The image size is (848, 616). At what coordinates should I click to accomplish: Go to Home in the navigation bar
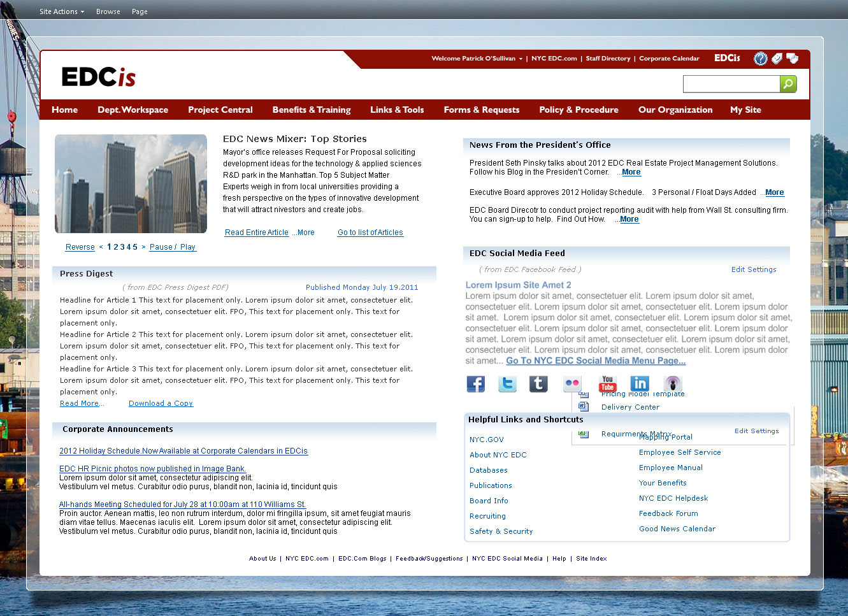[x=65, y=110]
